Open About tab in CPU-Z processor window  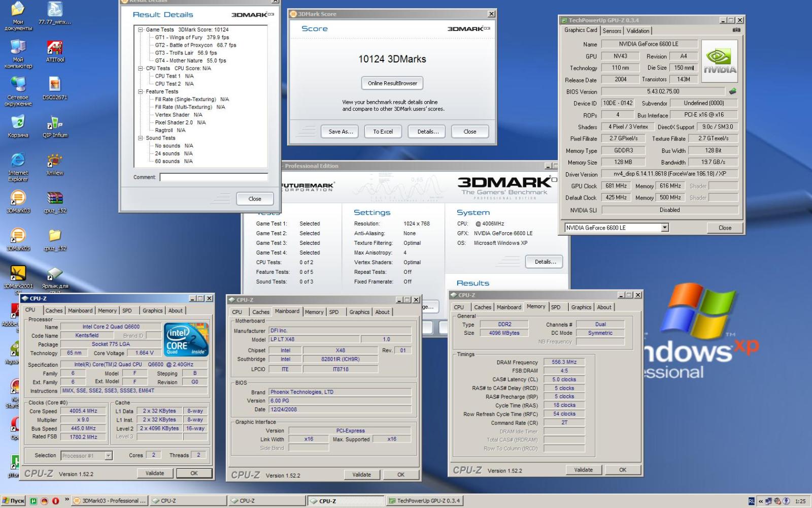click(176, 310)
